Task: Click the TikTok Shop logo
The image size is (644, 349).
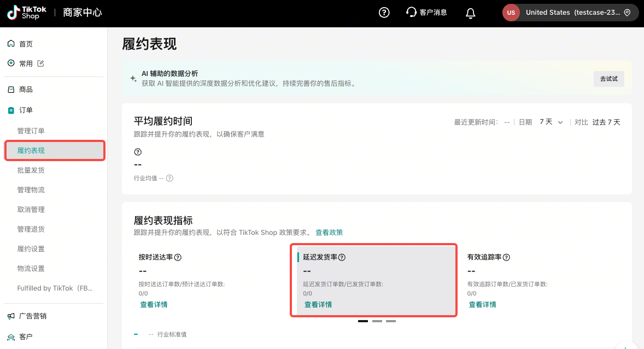Action: (x=27, y=13)
